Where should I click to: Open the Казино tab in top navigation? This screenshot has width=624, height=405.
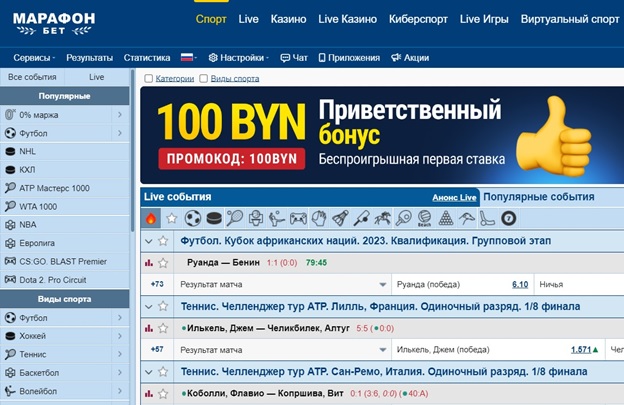(x=288, y=19)
